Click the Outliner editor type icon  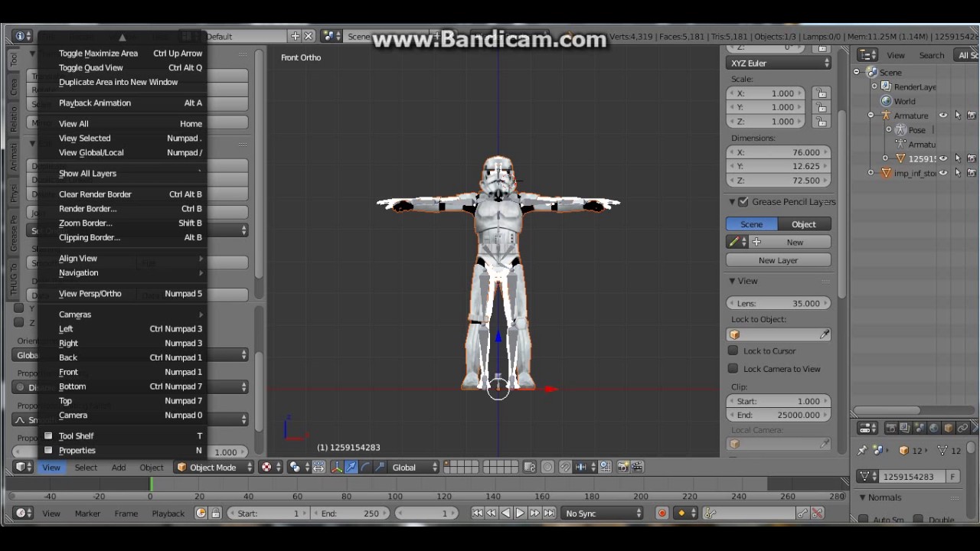867,55
